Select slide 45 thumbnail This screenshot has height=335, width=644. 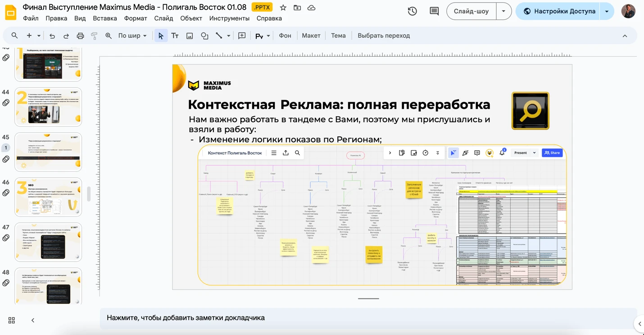[x=48, y=152]
